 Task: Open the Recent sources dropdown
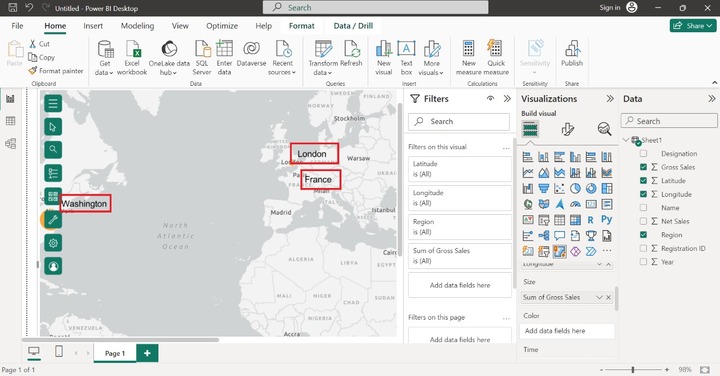pyautogui.click(x=282, y=58)
